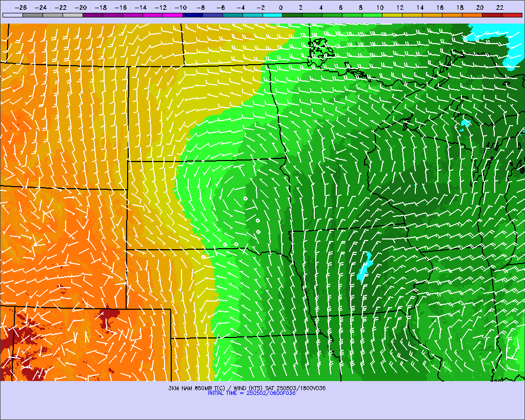Click the '0' scale label
Image resolution: width=525 pixels, height=420 pixels.
point(280,7)
